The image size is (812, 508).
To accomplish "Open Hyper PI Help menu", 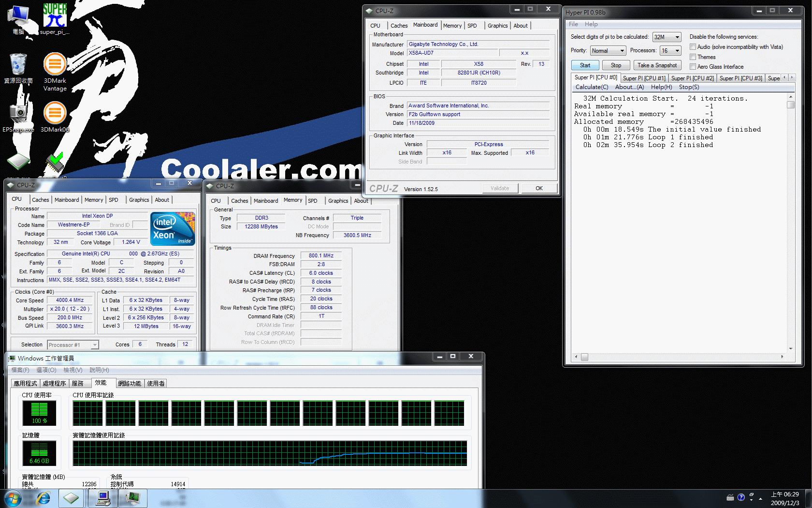I will 591,24.
